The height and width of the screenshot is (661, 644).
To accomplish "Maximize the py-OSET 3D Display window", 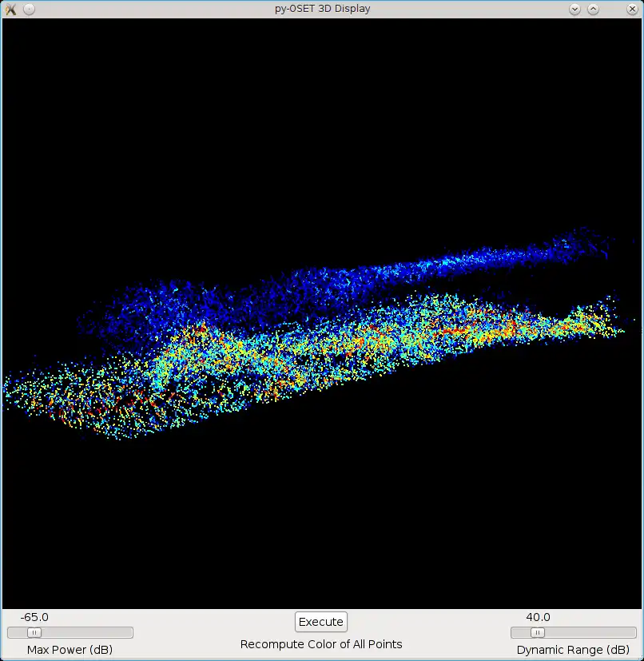I will coord(593,9).
